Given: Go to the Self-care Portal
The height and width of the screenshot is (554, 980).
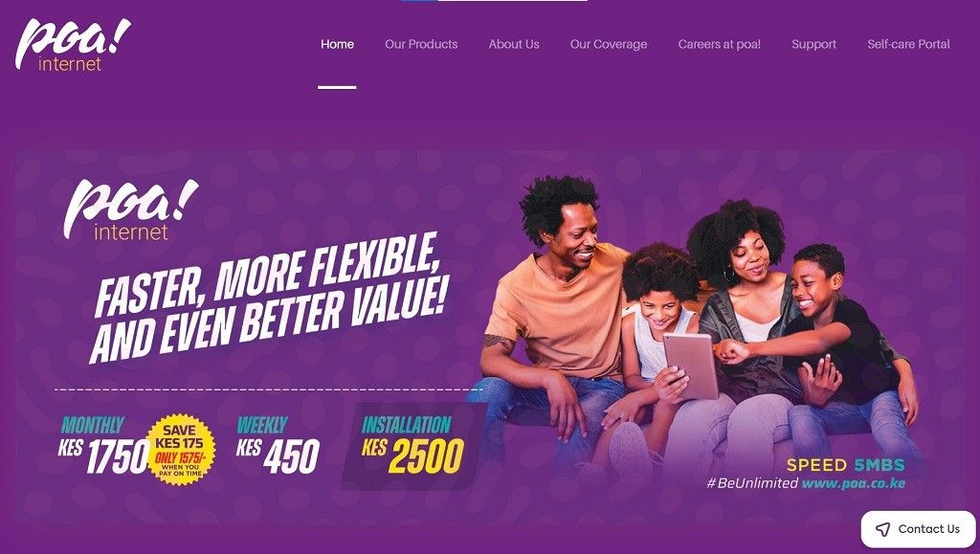Looking at the screenshot, I should tap(909, 44).
